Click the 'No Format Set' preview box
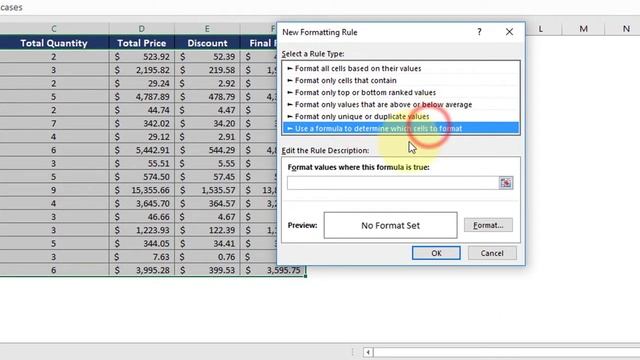The height and width of the screenshot is (360, 640). (x=390, y=225)
